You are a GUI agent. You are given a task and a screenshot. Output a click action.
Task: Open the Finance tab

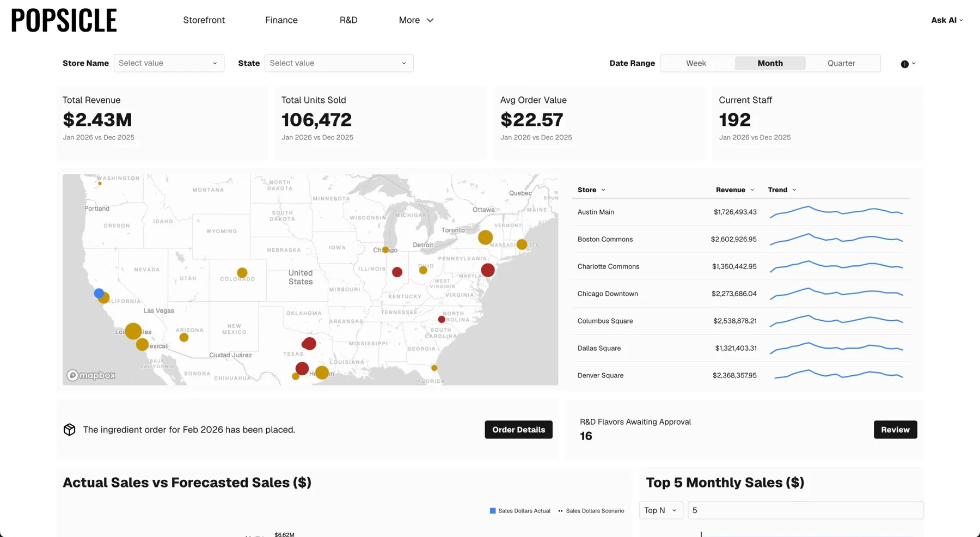[281, 20]
